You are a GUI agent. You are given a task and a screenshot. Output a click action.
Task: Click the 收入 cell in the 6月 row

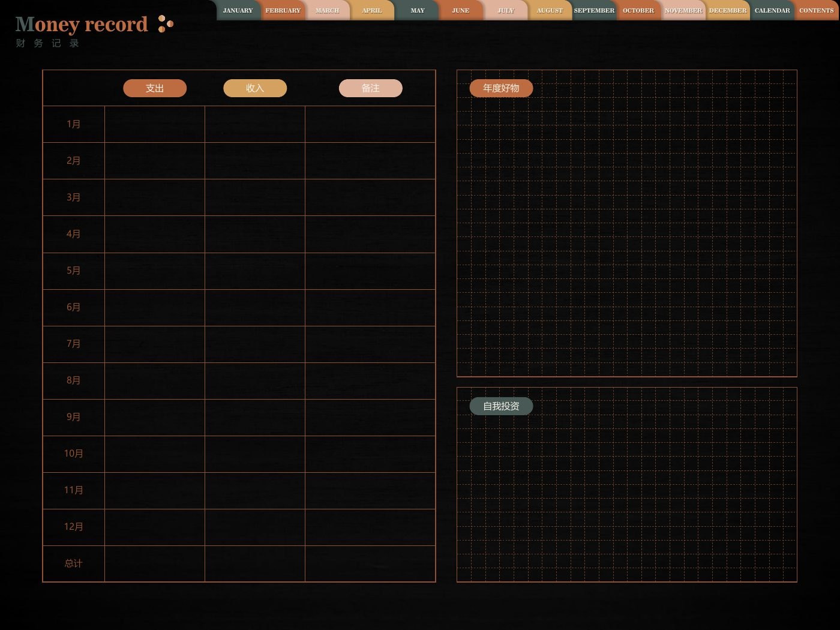(255, 307)
